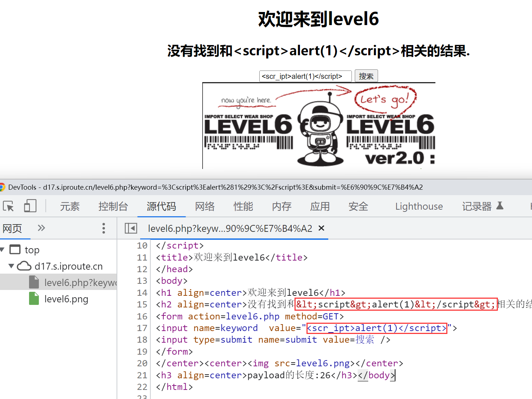Viewport: 532px width, 399px height.
Task: Click line number 17 in the source gutter
Action: click(x=142, y=328)
